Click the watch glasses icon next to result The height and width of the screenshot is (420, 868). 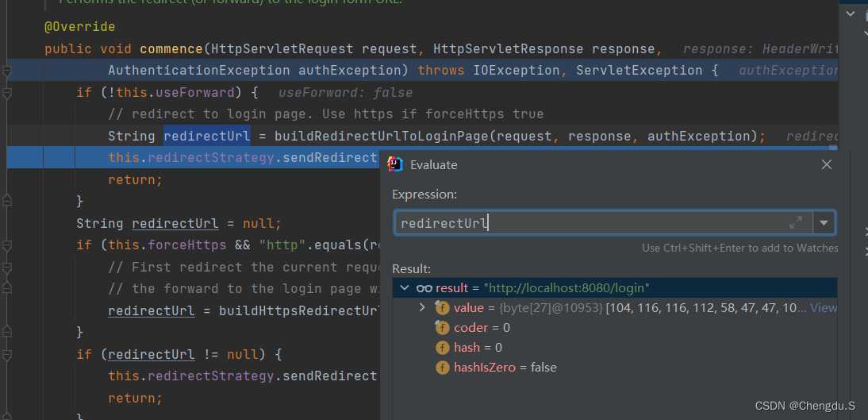[424, 288]
